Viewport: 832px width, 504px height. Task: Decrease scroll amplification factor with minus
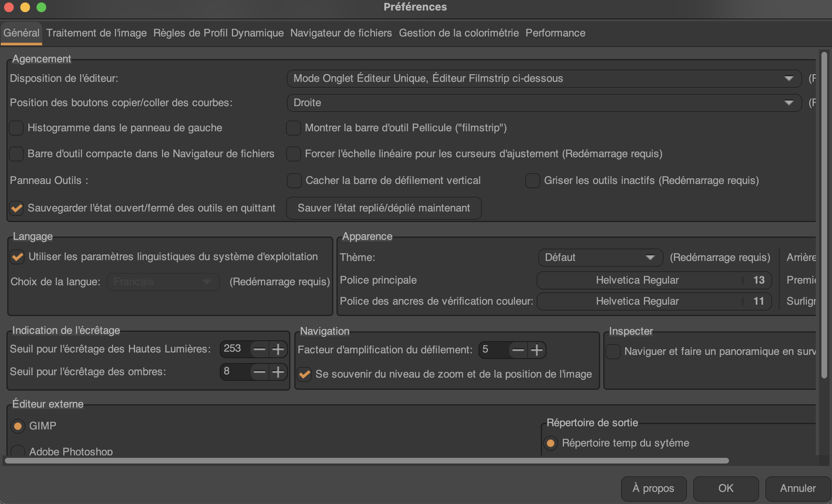point(518,350)
